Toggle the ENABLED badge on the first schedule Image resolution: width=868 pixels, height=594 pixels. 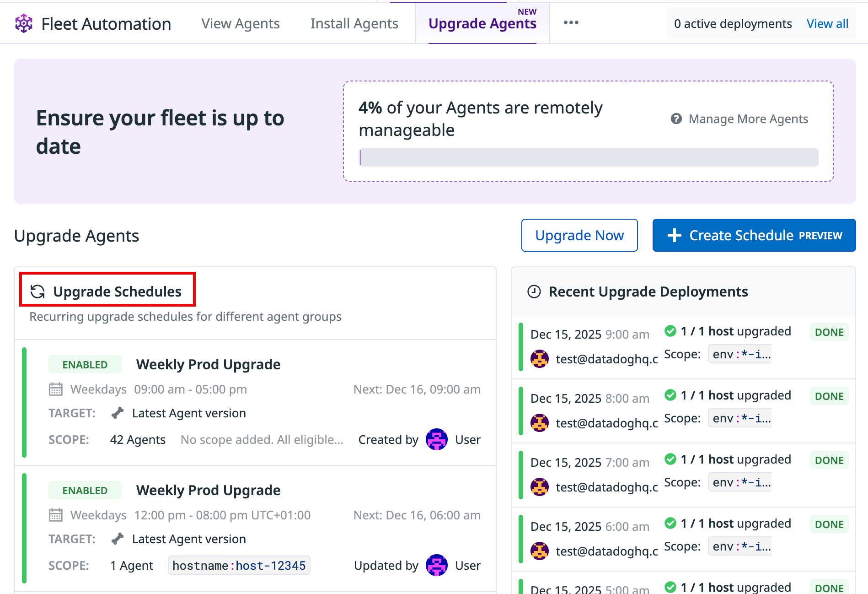coord(85,365)
